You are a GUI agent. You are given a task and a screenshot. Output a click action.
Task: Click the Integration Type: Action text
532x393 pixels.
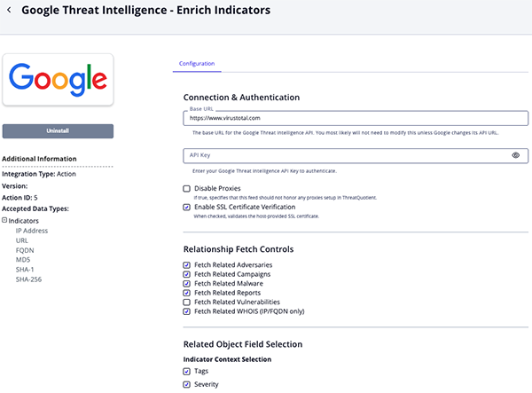coord(39,174)
